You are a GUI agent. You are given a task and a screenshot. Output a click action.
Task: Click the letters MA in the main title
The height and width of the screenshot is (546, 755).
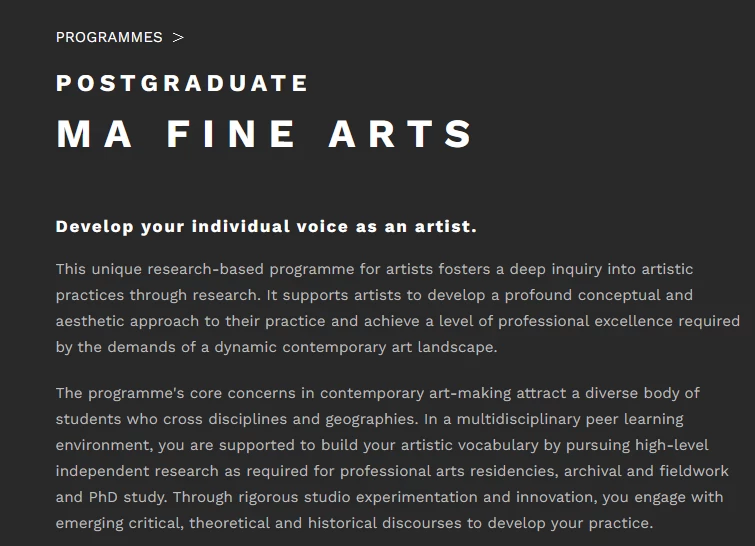[94, 133]
